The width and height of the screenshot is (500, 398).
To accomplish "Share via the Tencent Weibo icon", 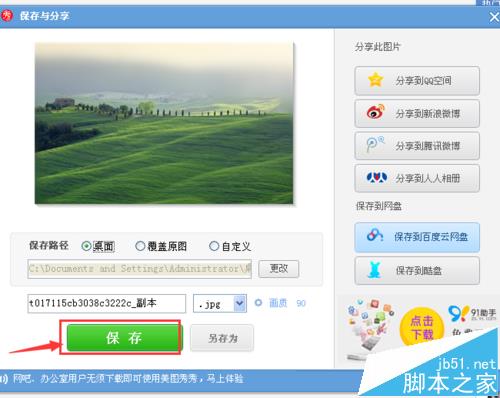I will [x=375, y=145].
